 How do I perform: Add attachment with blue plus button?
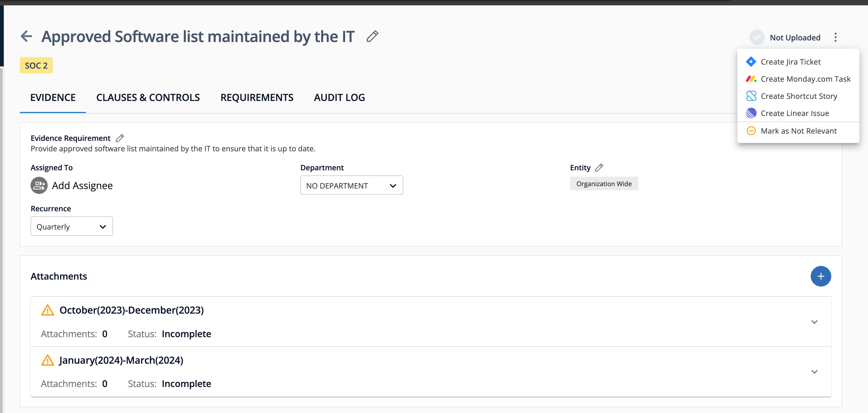pyautogui.click(x=821, y=276)
